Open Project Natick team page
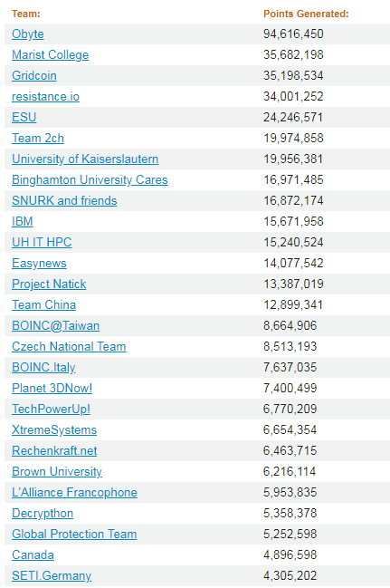This screenshot has width=390, height=588. tap(49, 284)
